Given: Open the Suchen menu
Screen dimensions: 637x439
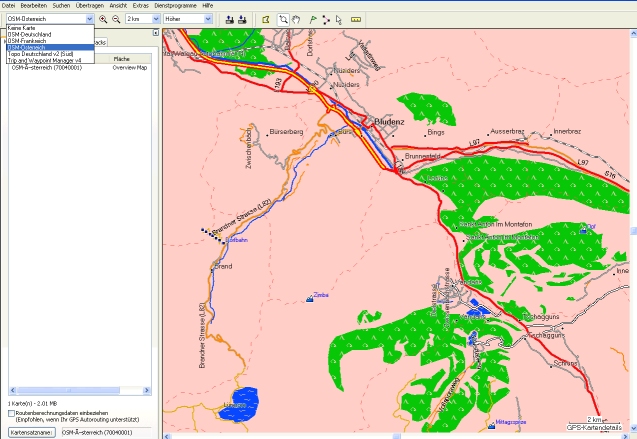Looking at the screenshot, I should (61, 6).
